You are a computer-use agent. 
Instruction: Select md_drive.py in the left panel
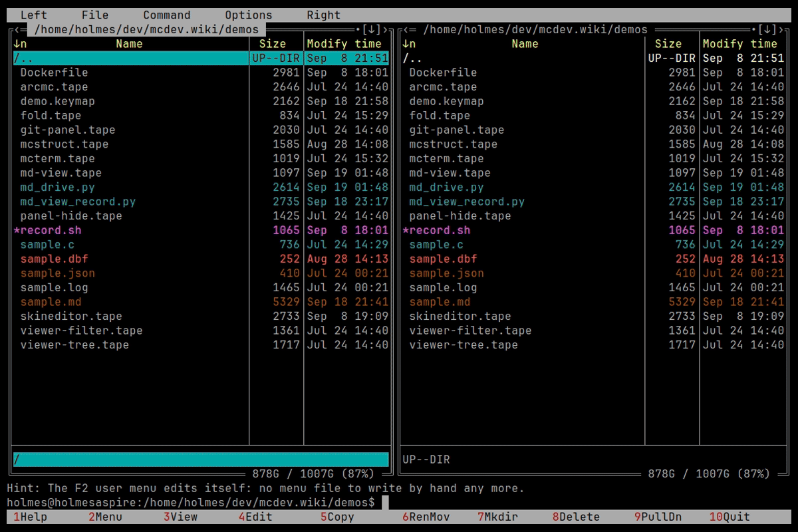201,188
